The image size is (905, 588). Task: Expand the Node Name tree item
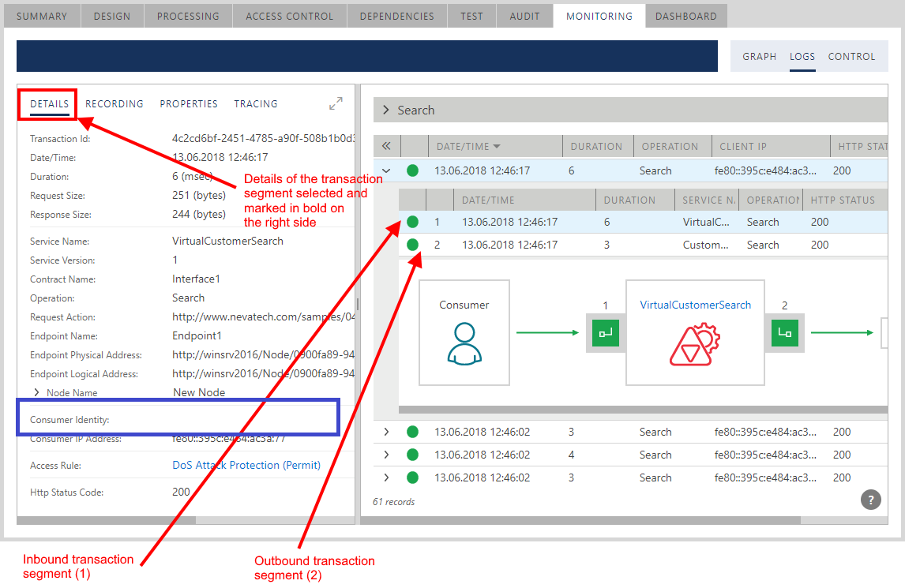tap(36, 392)
